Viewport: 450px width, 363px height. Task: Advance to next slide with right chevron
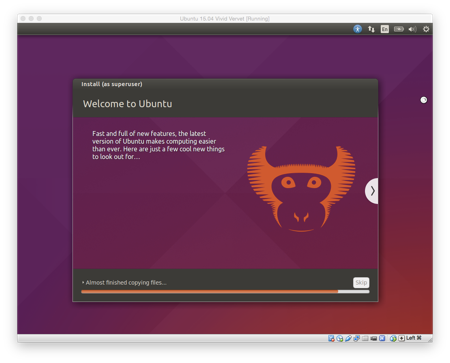pos(372,191)
